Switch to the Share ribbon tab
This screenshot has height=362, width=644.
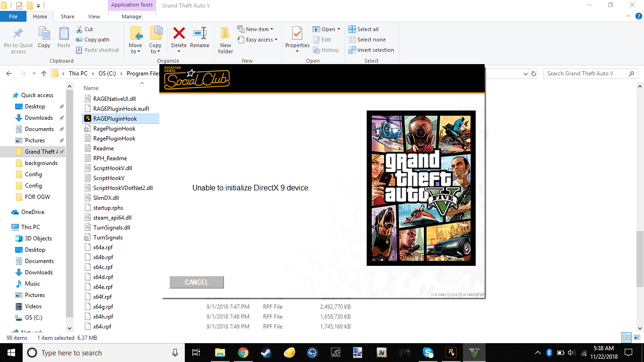click(67, 16)
